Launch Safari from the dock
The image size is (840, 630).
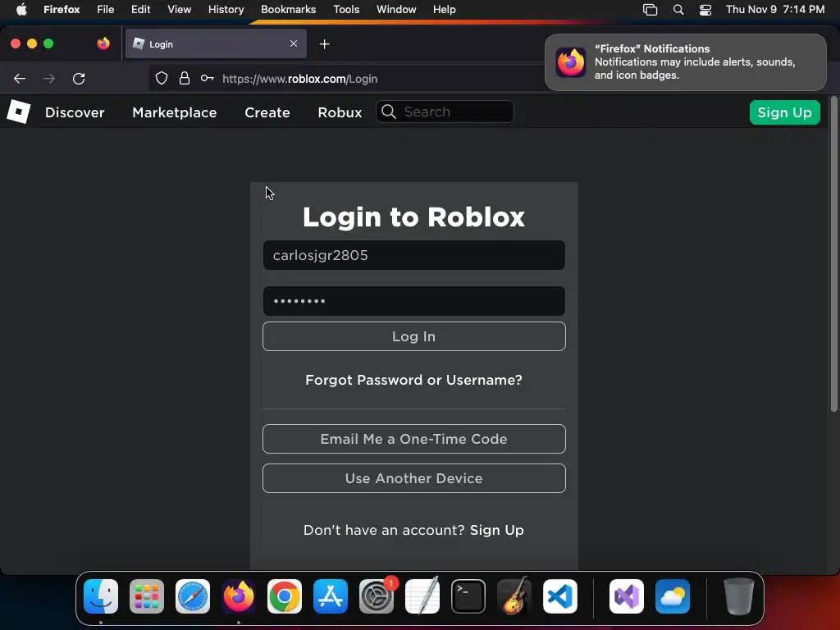[193, 596]
